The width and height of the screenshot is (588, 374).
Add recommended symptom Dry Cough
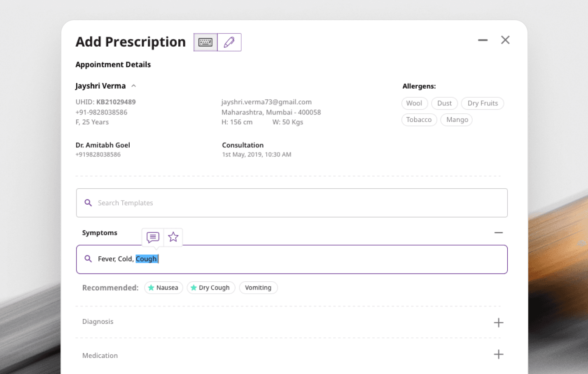[x=211, y=288]
